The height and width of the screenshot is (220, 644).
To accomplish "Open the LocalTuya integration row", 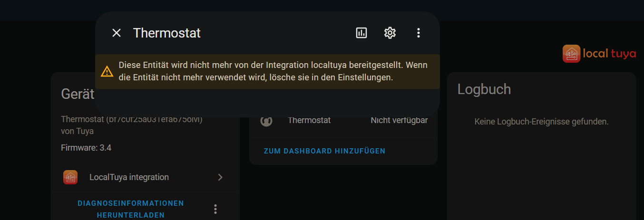I will pos(143,177).
